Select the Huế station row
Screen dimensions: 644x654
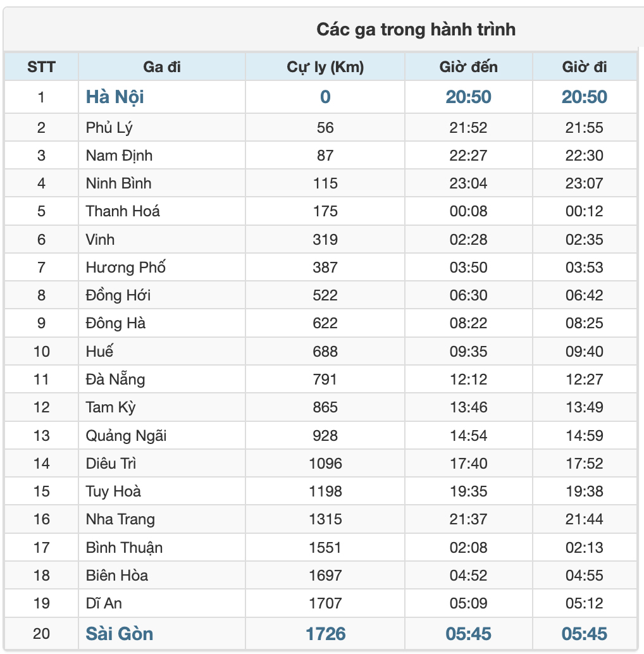click(x=321, y=351)
